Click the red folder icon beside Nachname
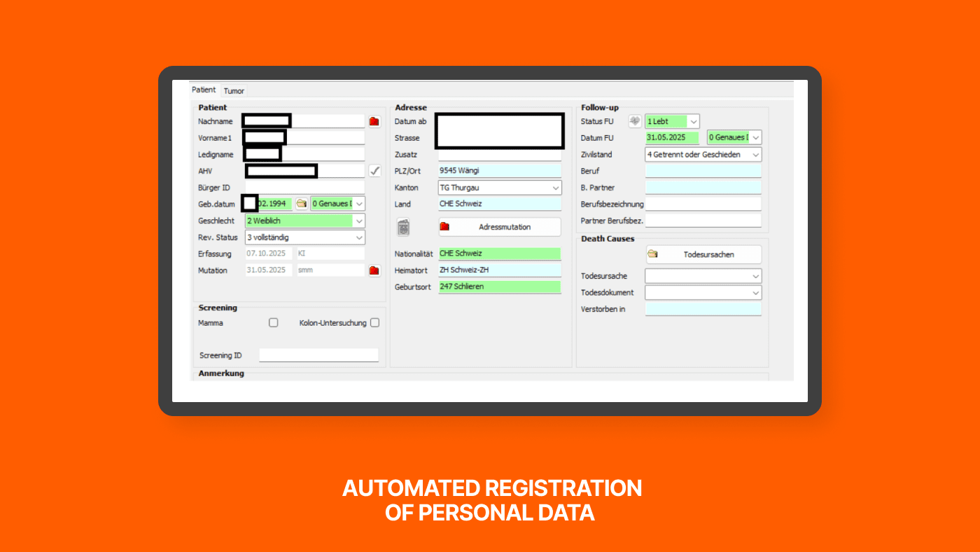The width and height of the screenshot is (980, 552). click(374, 122)
